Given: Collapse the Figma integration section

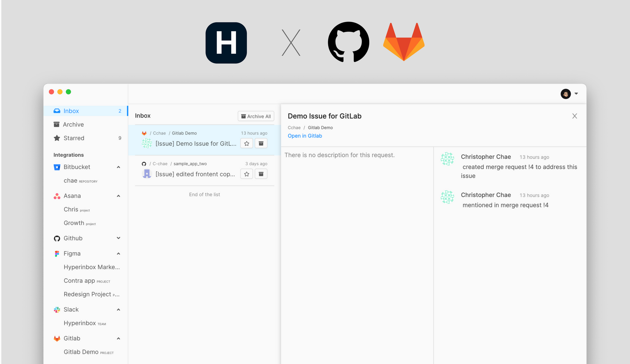Looking at the screenshot, I should click(118, 253).
